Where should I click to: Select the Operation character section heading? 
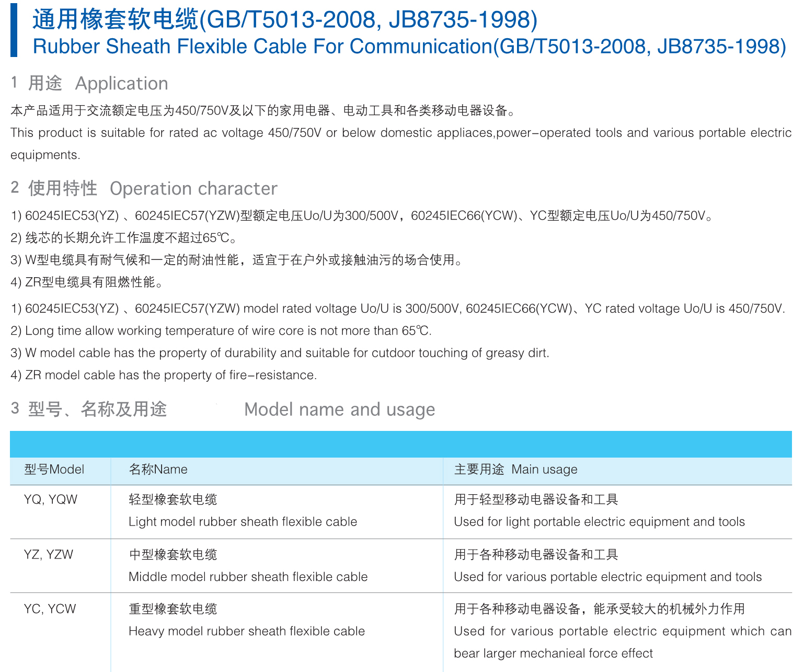pos(144,188)
